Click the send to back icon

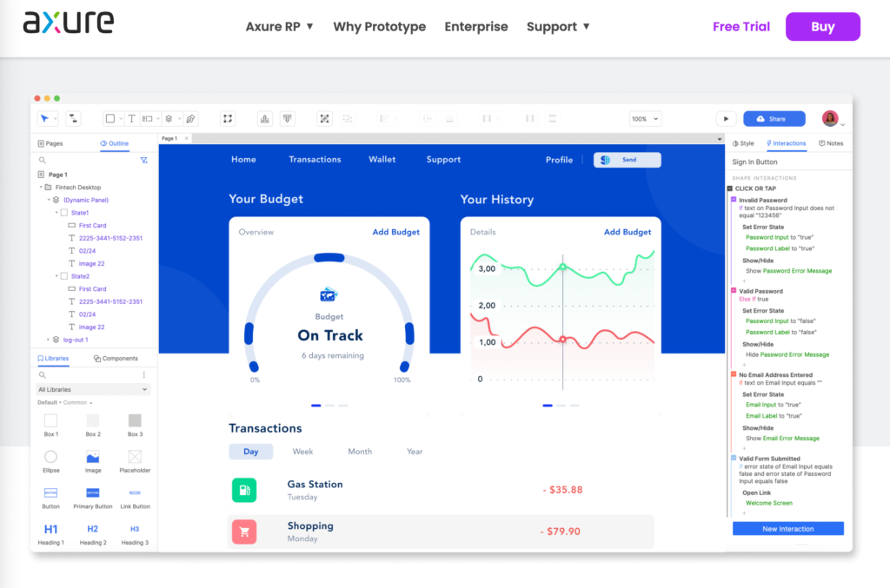point(287,118)
